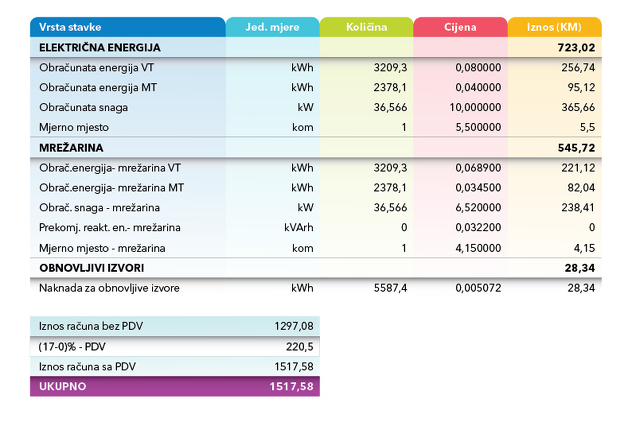Select 'Naknada za obnovljive izvore' row label
The image size is (632, 421).
pos(108,288)
